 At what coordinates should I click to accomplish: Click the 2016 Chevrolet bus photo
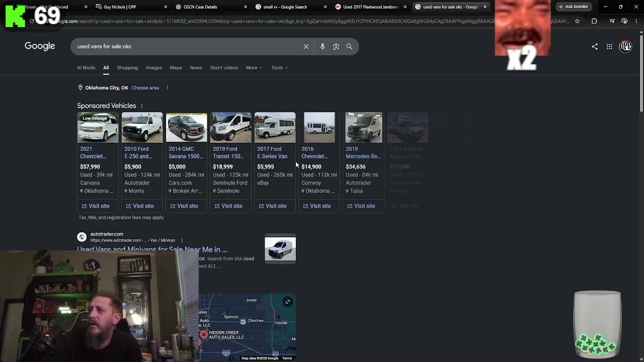pyautogui.click(x=319, y=128)
